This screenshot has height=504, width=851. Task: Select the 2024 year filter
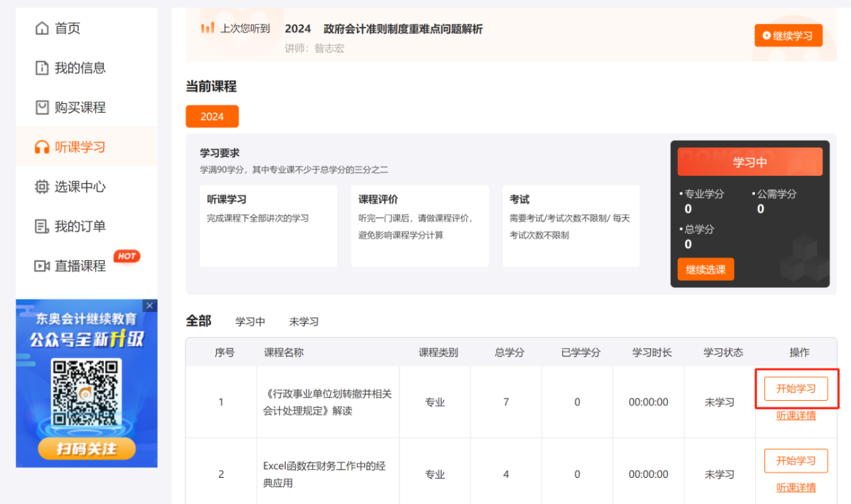pos(212,116)
